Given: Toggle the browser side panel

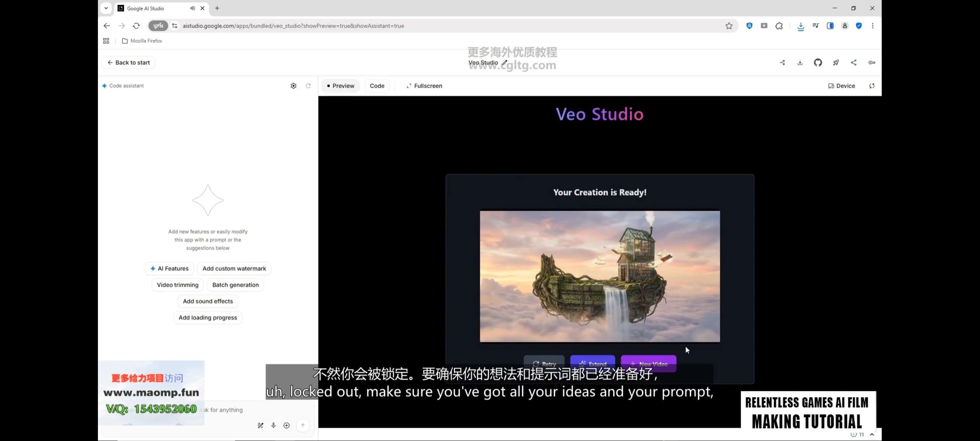Looking at the screenshot, I should (x=830, y=26).
